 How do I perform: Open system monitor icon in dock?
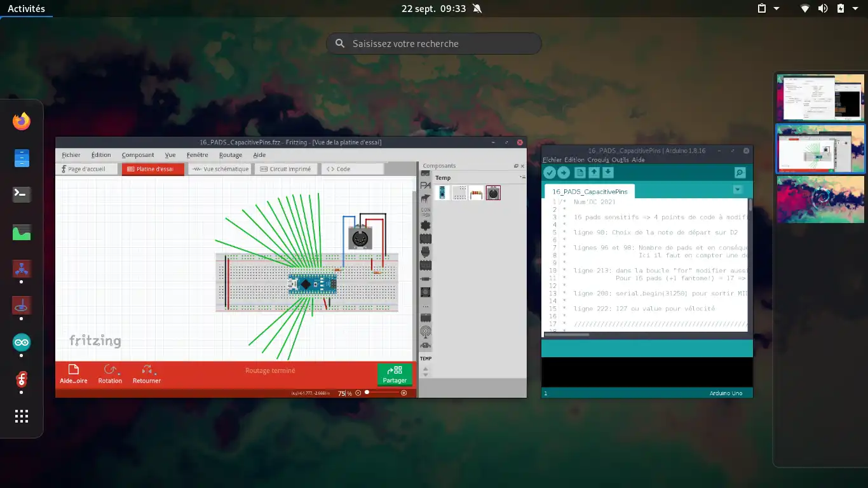point(22,233)
